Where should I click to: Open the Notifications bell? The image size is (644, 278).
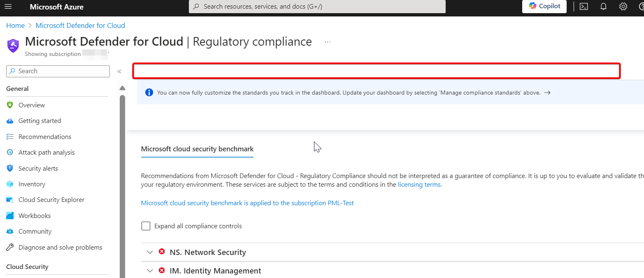(603, 7)
